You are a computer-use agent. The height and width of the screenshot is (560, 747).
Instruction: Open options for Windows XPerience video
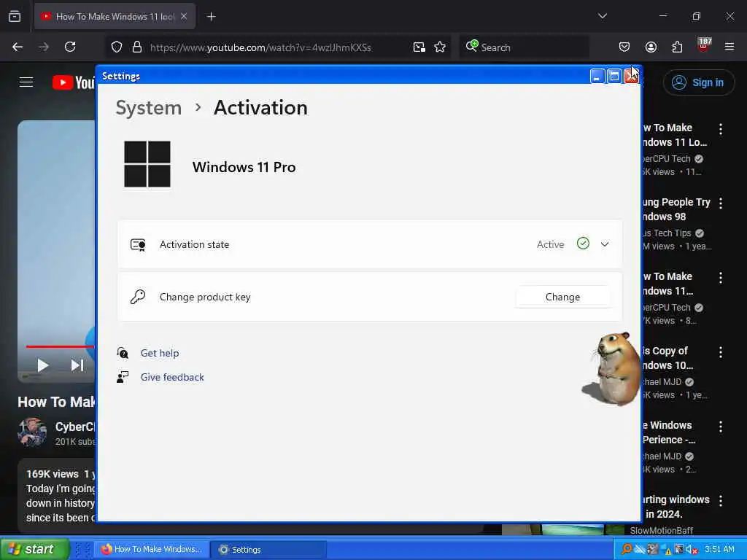(x=721, y=427)
